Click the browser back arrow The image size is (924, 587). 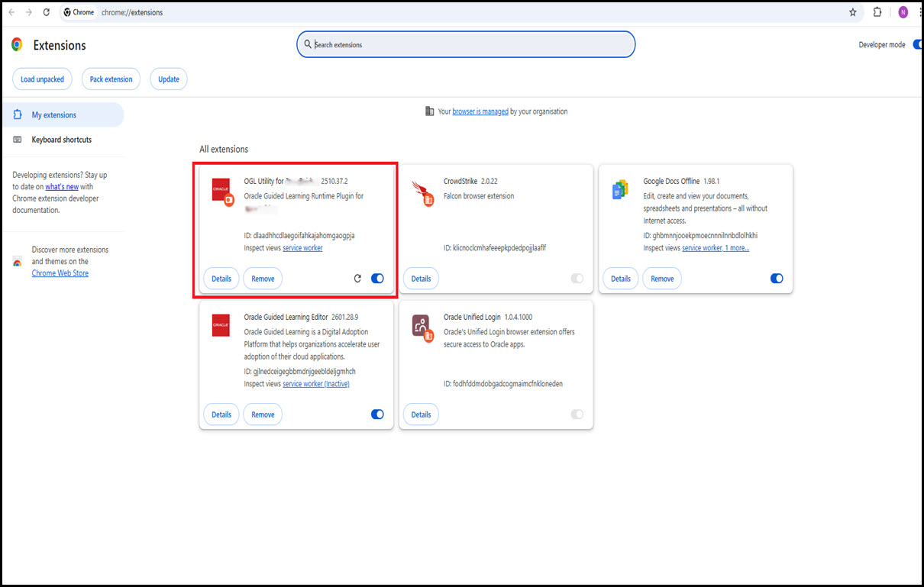[11, 12]
